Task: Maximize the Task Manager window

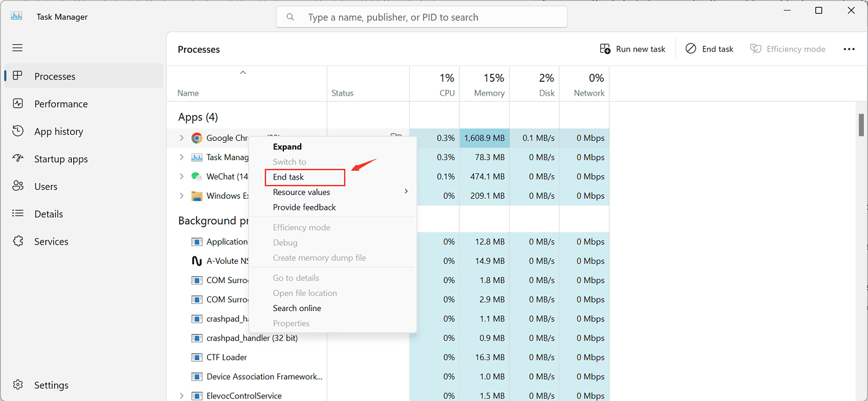Action: (818, 11)
